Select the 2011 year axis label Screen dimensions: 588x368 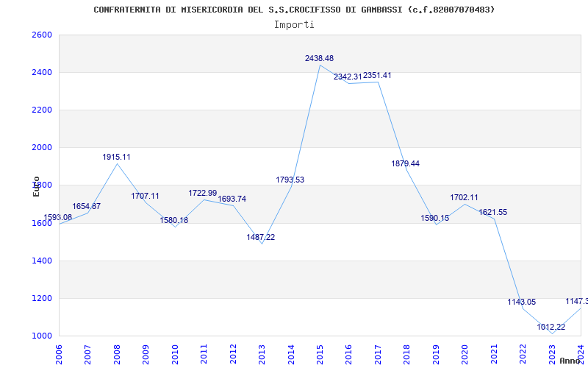point(204,354)
